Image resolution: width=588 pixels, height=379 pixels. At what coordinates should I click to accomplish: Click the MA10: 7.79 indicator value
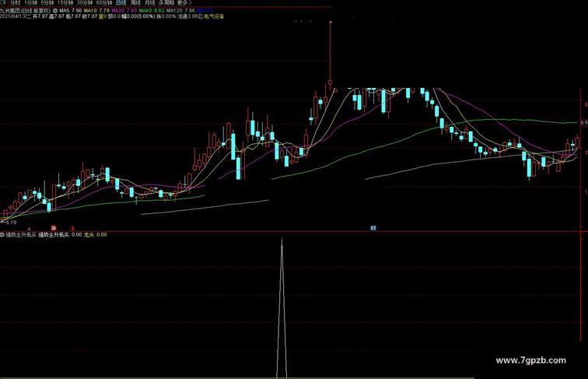coord(96,11)
